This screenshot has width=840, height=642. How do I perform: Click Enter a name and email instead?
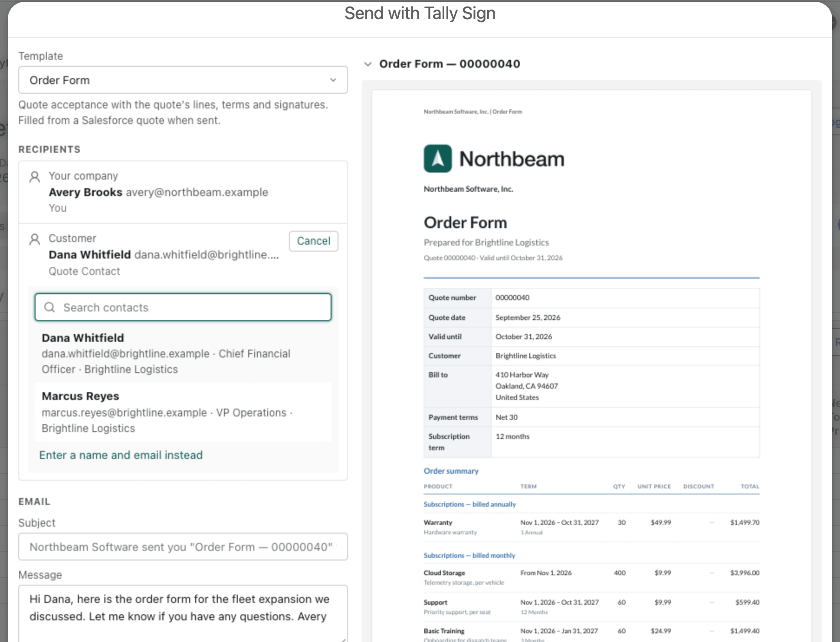(121, 455)
